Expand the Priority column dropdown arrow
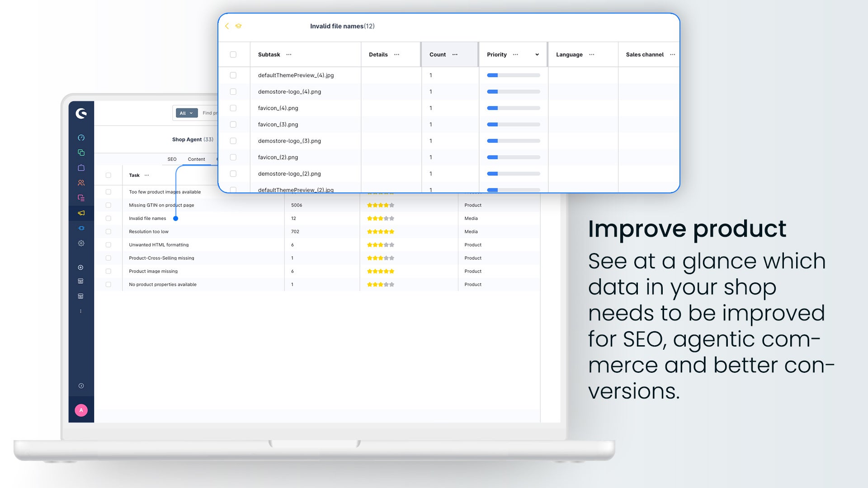 [537, 55]
